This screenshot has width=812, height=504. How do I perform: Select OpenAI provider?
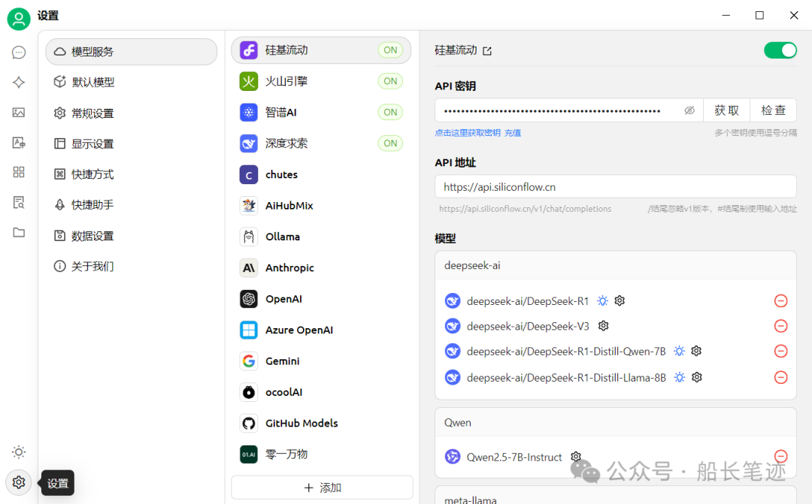[321, 299]
